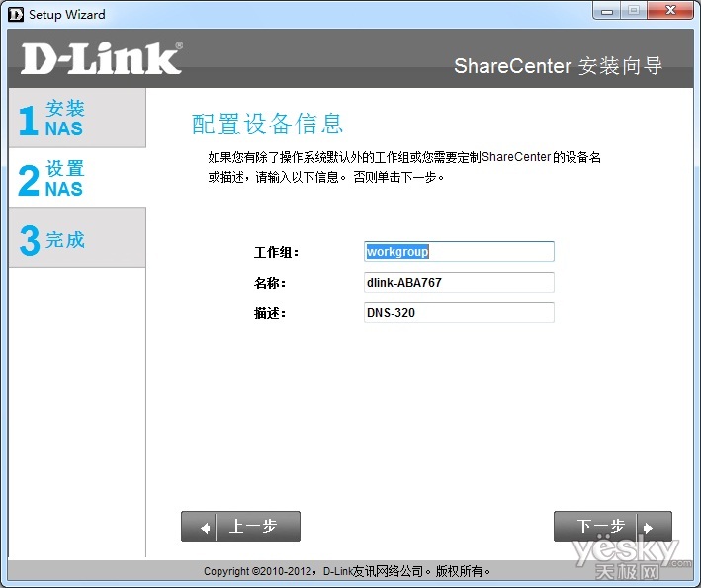Close the Setup Wizard window
This screenshot has width=701, height=588.
click(x=670, y=11)
